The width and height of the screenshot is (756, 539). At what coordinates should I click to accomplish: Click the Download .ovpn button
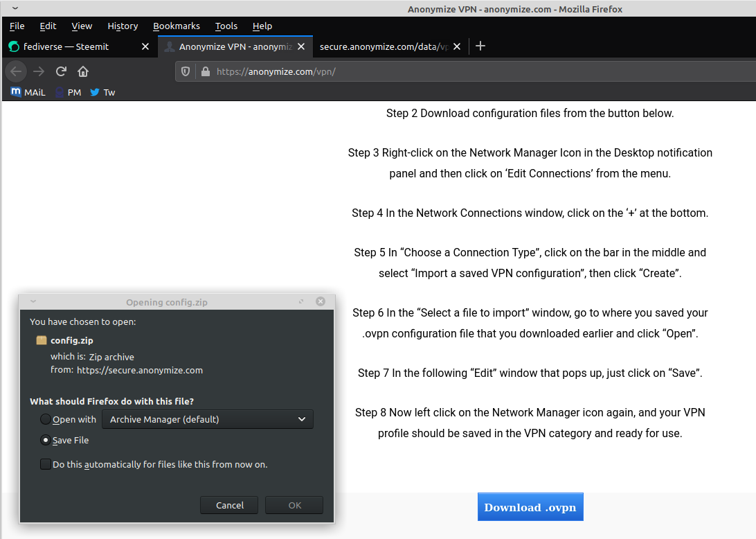tap(530, 506)
